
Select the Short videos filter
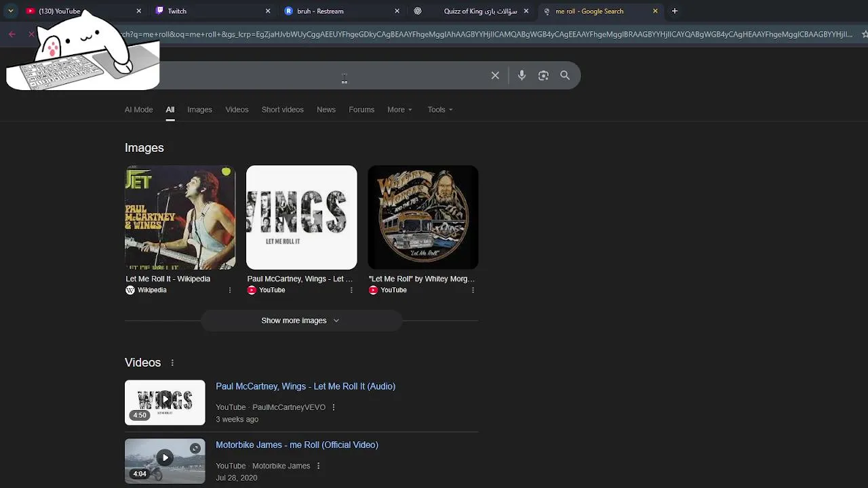coord(282,110)
